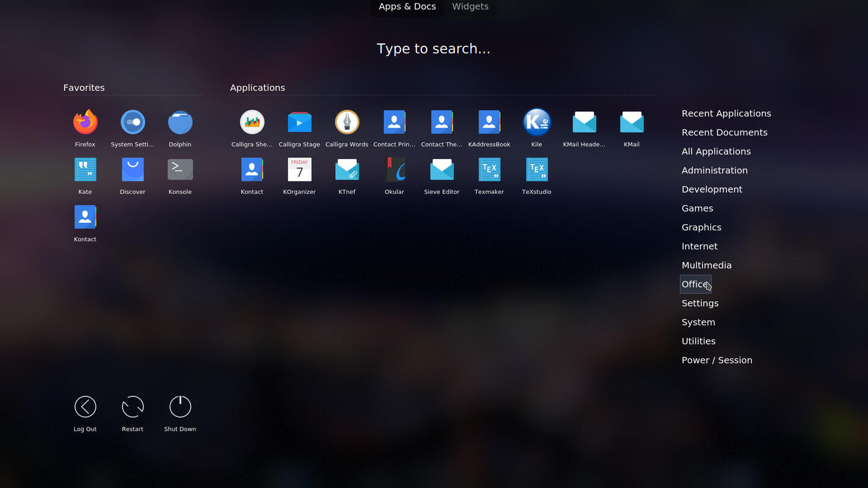Start Calligra Words
The image size is (868, 488).
point(347,128)
